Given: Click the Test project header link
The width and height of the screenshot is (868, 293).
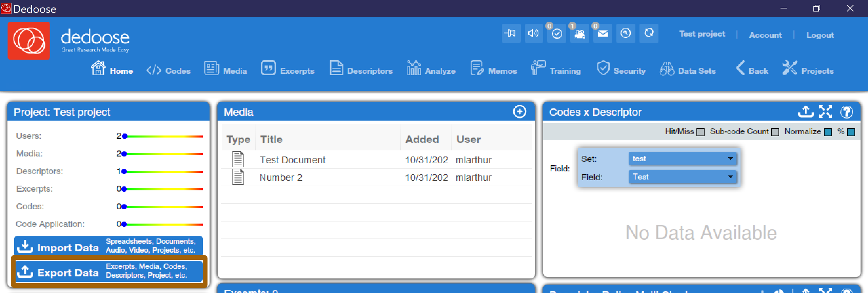Looking at the screenshot, I should point(702,34).
